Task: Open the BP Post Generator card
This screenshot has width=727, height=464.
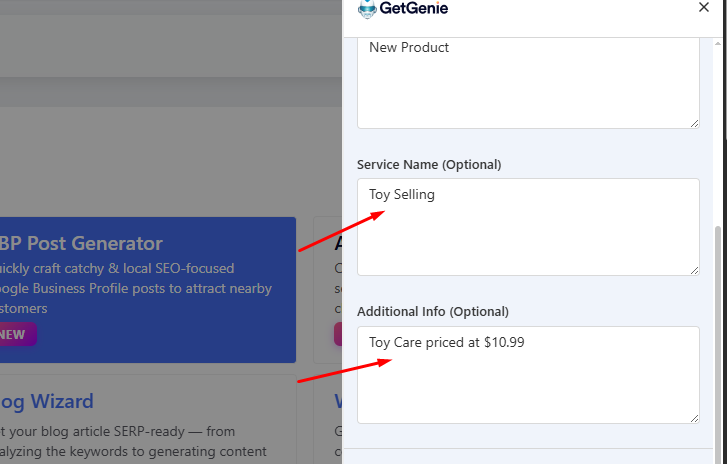Action: point(150,330)
